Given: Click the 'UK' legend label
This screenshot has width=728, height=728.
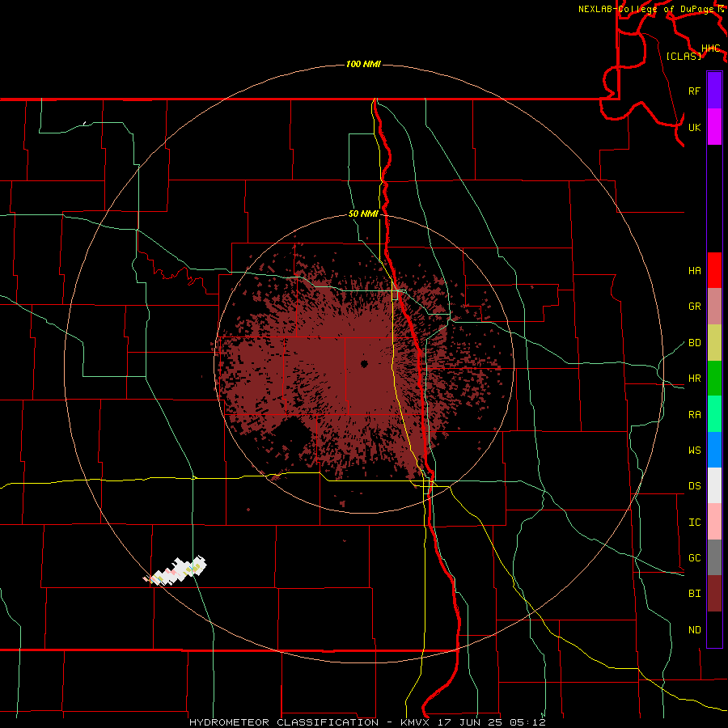Looking at the screenshot, I should click(x=694, y=127).
